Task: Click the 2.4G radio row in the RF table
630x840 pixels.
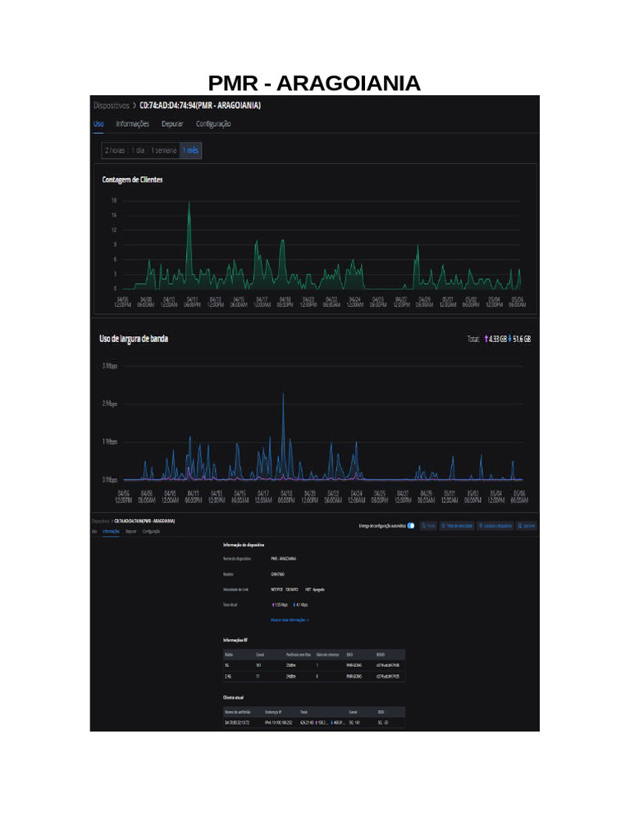Action: tap(314, 677)
